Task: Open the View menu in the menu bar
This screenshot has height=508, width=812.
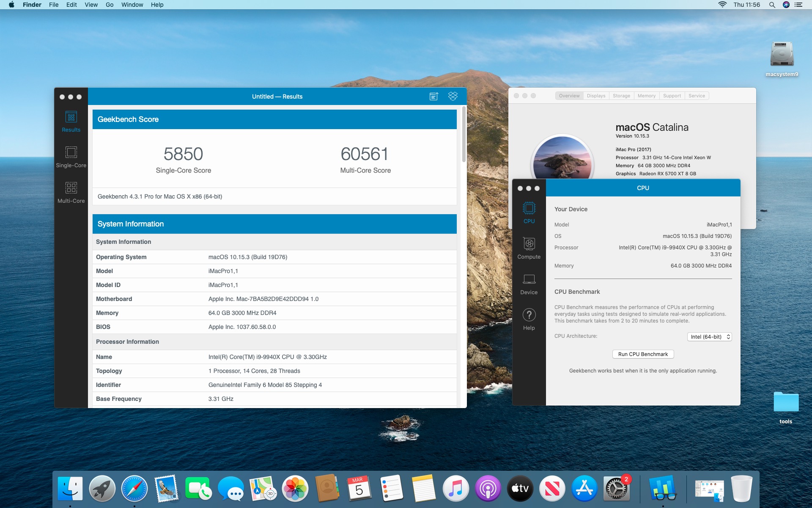Action: click(x=91, y=5)
